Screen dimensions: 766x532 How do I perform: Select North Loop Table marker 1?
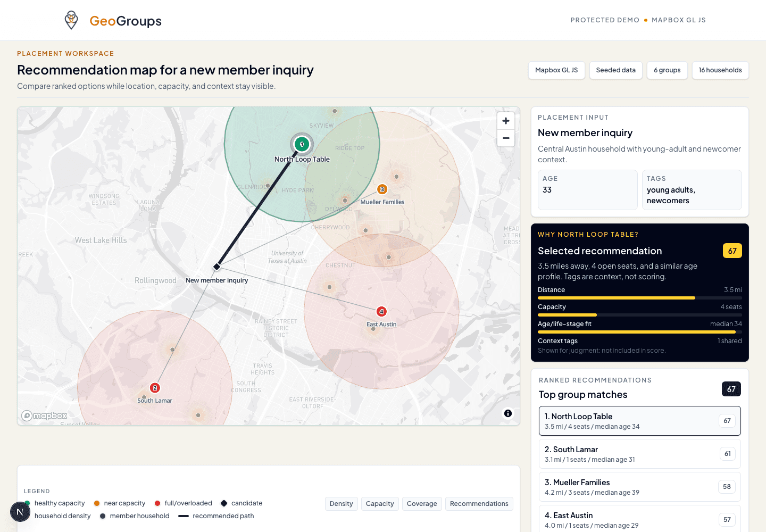pyautogui.click(x=302, y=144)
